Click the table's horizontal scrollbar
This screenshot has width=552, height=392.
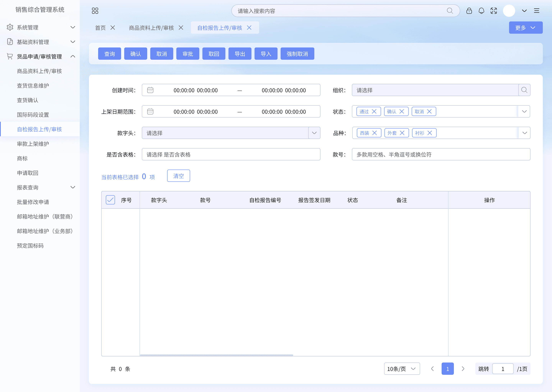tap(217, 355)
